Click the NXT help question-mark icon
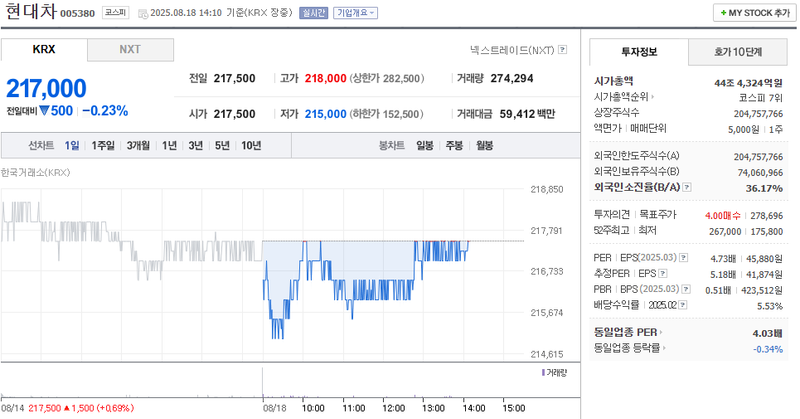This screenshot has height=419, width=800. [x=562, y=50]
